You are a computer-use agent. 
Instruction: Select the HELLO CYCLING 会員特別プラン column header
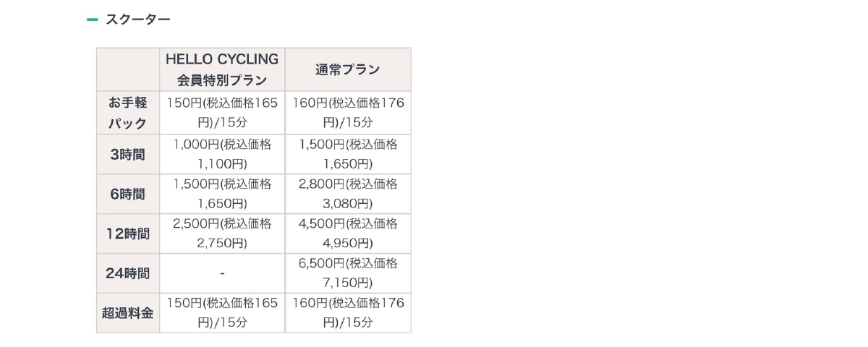click(222, 69)
